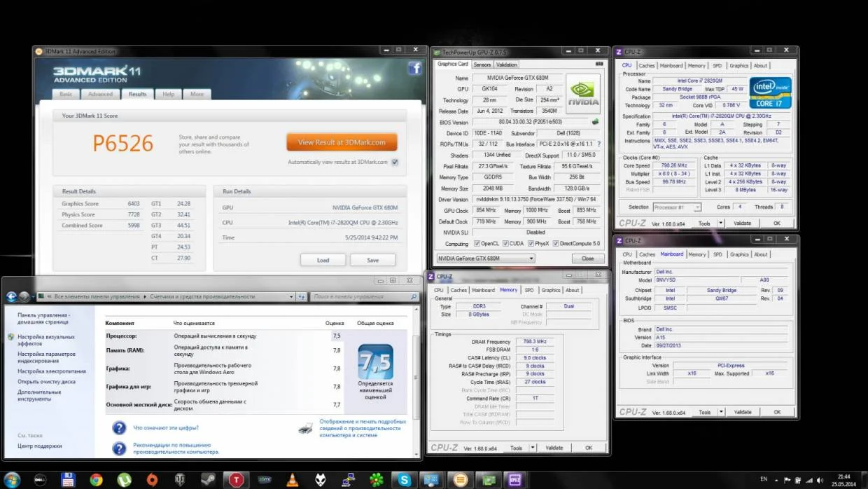Click the NVIDIA logo in GPU-Z

pyautogui.click(x=583, y=94)
